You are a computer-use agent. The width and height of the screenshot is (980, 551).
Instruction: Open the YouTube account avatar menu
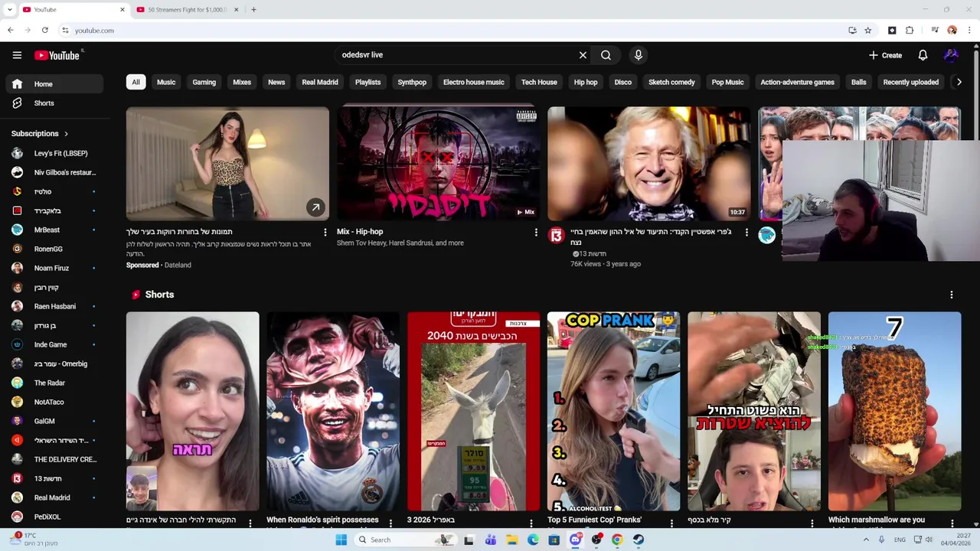coord(951,55)
